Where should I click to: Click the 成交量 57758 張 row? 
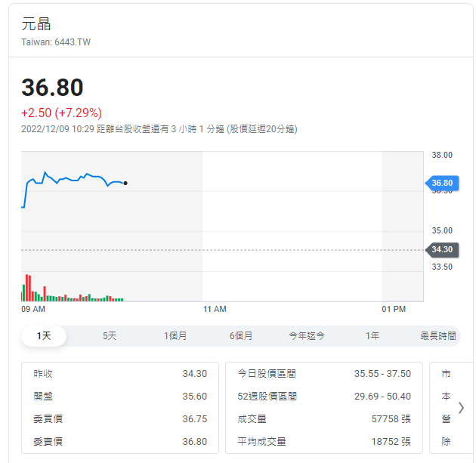click(x=323, y=419)
